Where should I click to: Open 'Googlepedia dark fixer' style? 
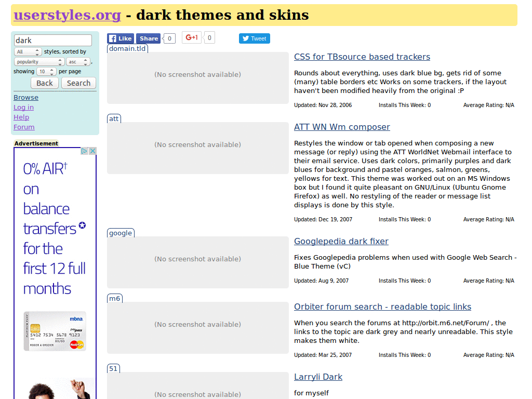coord(341,241)
